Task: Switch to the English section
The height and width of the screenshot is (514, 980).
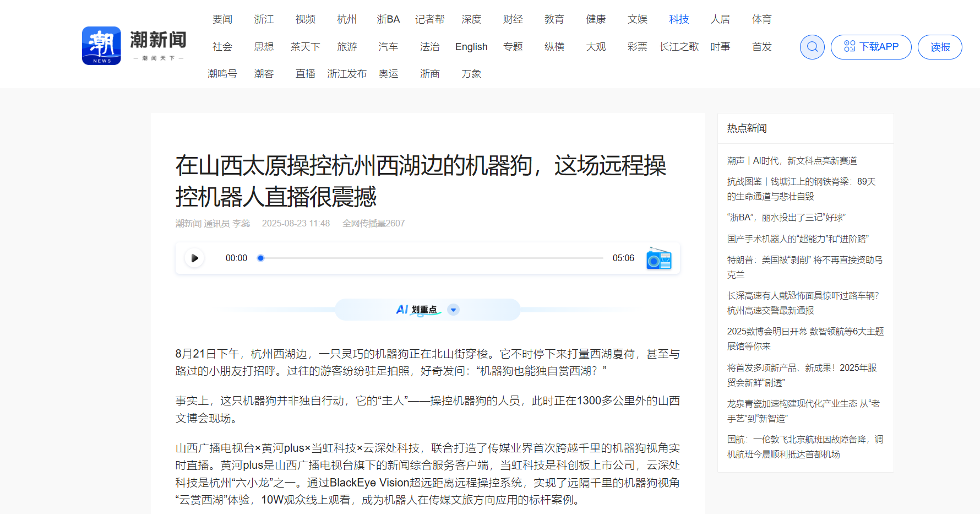Action: click(471, 46)
